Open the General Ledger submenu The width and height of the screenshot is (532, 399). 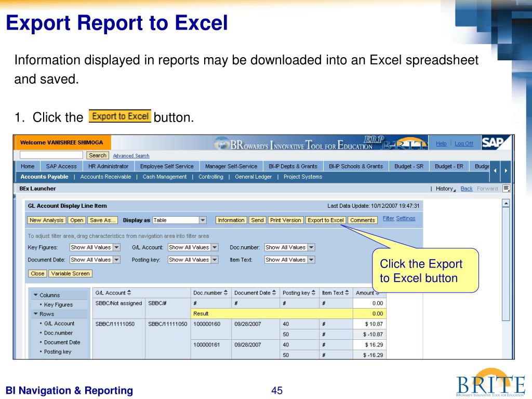(254, 177)
